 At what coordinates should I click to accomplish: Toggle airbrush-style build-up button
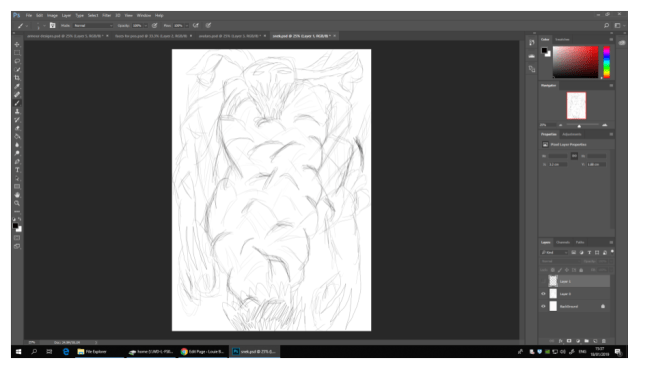point(196,26)
